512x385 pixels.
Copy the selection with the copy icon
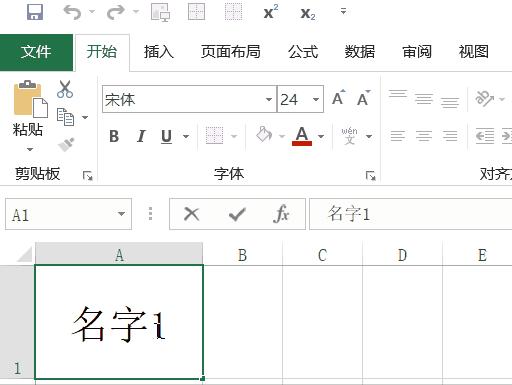click(65, 117)
